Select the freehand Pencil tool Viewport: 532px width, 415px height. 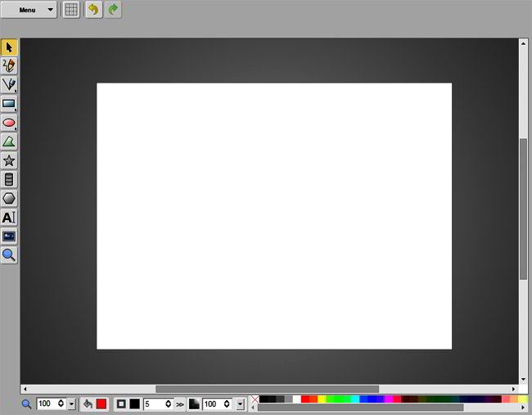pos(9,65)
